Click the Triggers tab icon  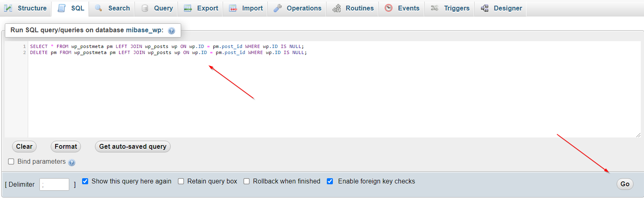(x=435, y=8)
